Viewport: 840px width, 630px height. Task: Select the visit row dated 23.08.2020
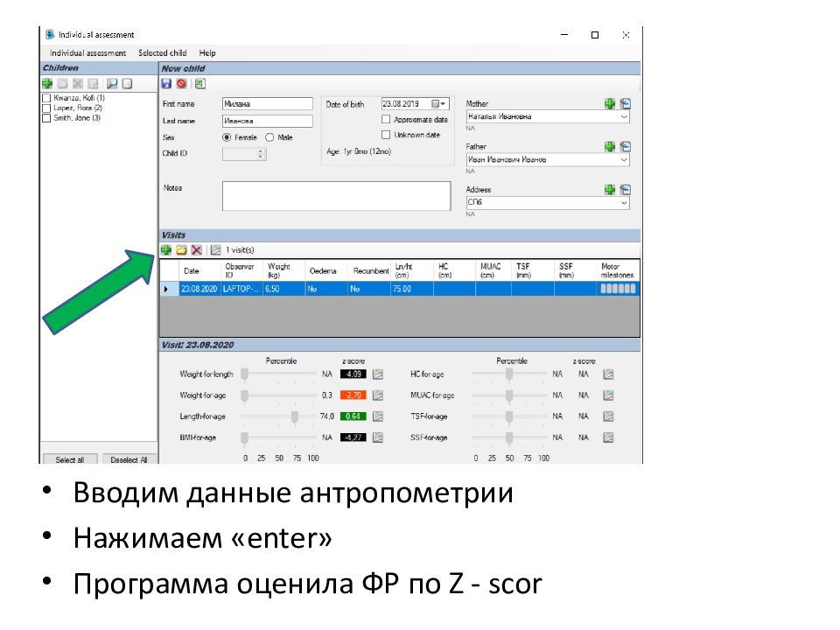pyautogui.click(x=400, y=289)
